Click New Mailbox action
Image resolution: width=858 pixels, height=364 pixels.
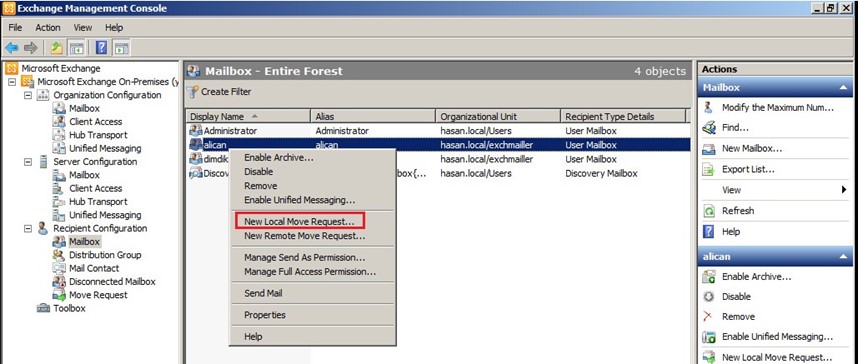(752, 148)
